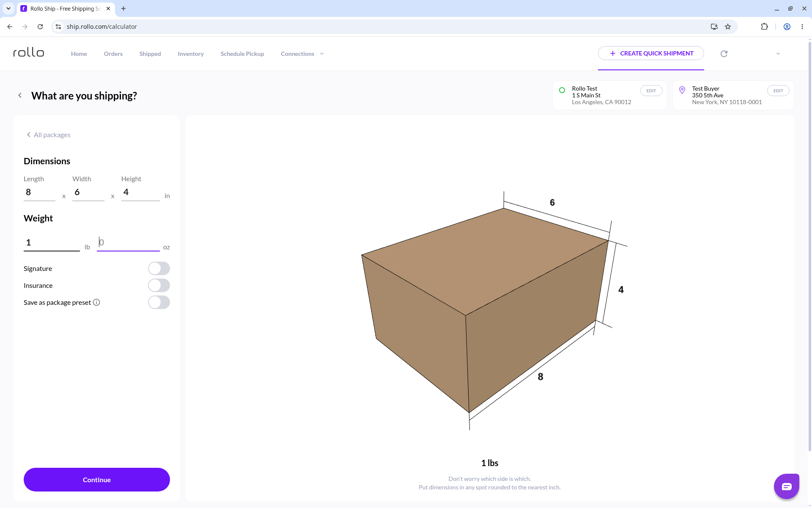Open Schedule Pickup
The height and width of the screenshot is (508, 812).
tap(242, 54)
